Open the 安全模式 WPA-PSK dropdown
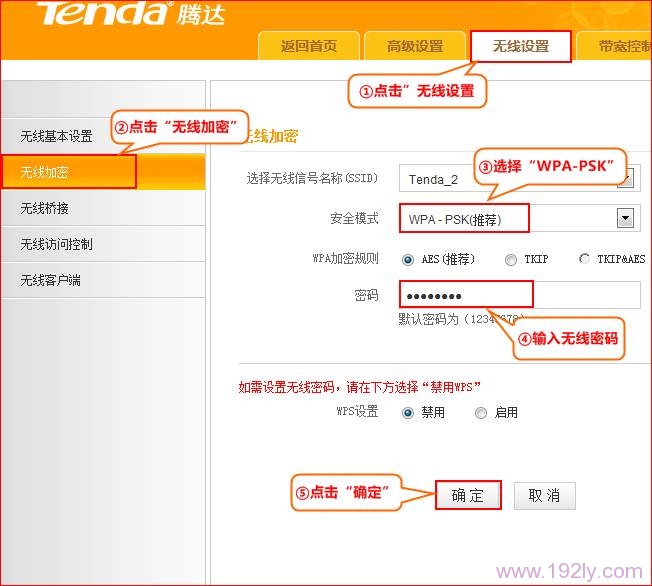 click(510, 218)
